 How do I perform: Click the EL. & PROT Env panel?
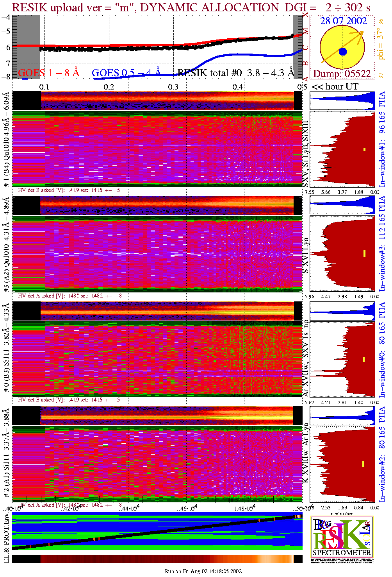(157, 532)
